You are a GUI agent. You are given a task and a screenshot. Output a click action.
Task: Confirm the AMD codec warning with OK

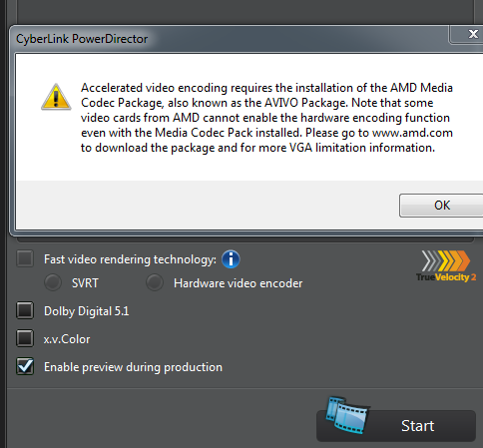point(442,206)
